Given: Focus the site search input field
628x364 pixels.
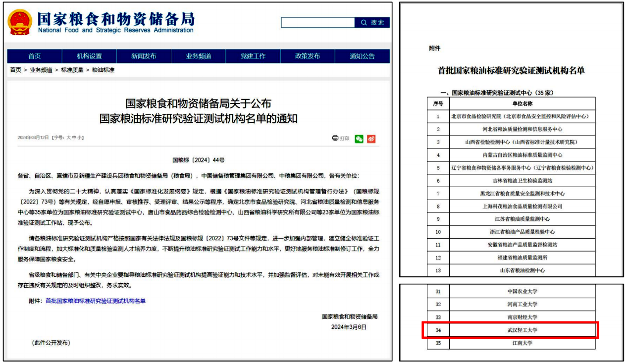Looking at the screenshot, I should 318,22.
